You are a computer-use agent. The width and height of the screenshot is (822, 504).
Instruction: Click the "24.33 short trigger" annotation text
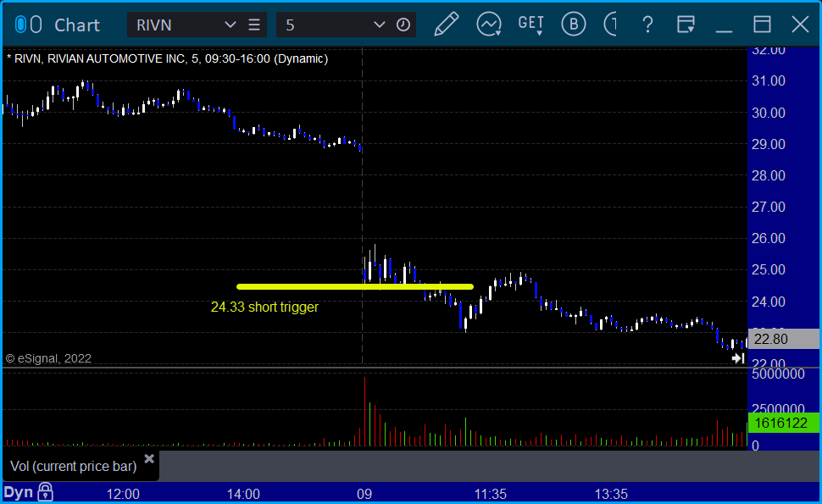click(x=264, y=307)
